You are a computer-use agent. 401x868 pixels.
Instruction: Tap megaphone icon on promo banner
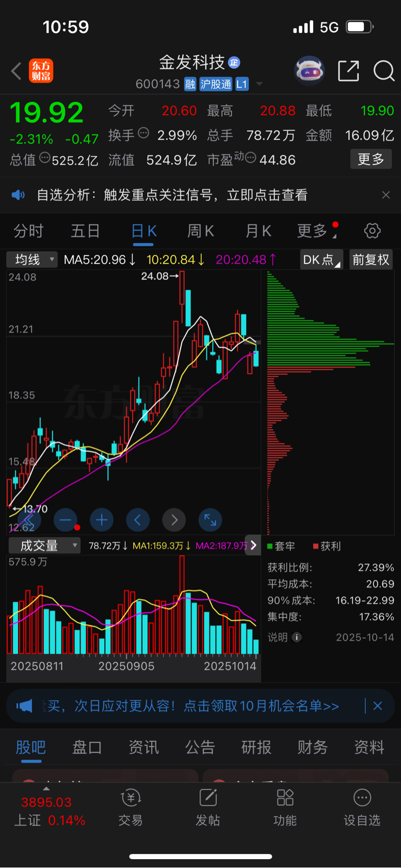coord(24,706)
